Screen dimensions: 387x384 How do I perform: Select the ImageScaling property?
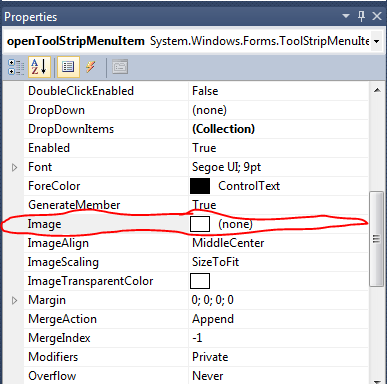63,262
